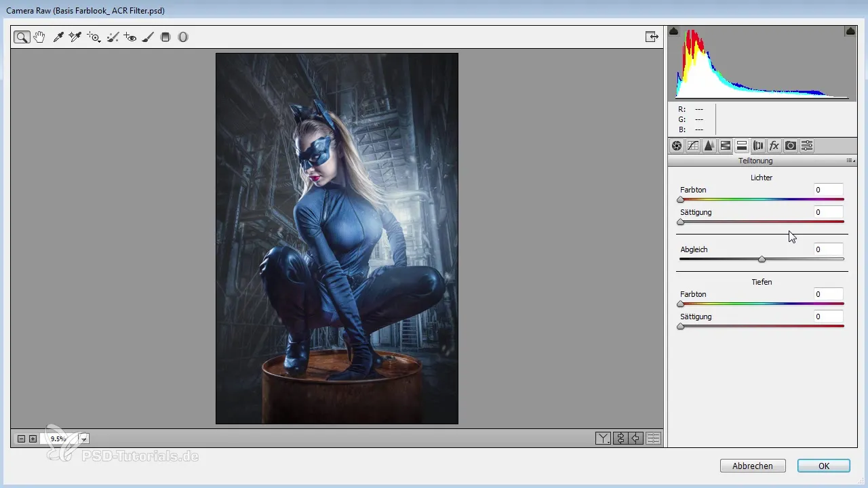868x488 pixels.
Task: Open the Effects fx panel tab
Action: coord(774,146)
